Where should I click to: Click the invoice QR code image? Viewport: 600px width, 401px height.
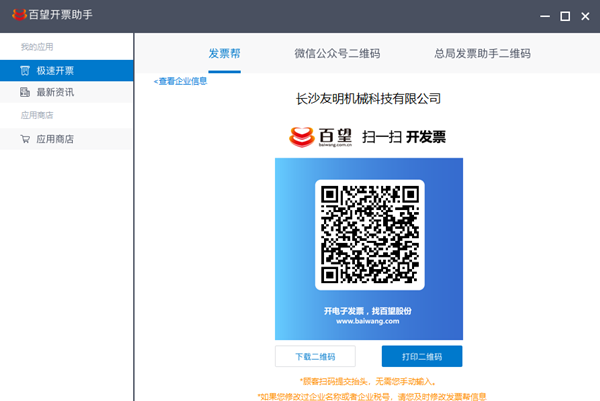click(370, 235)
